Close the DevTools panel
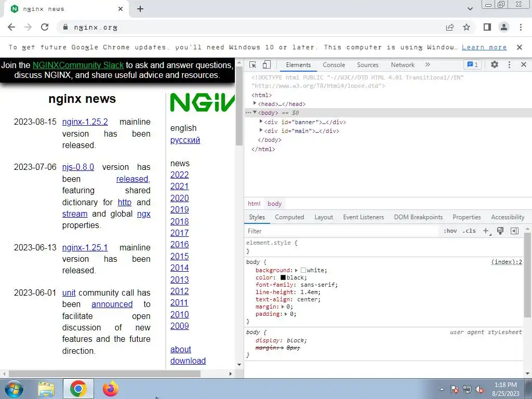 524,64
